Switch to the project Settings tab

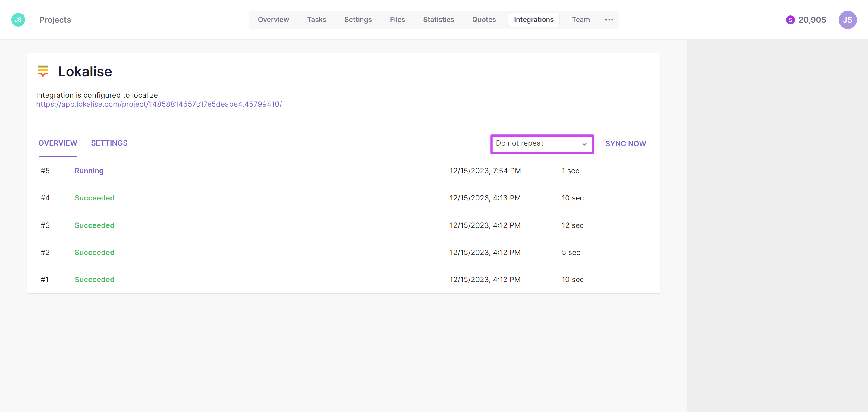point(358,20)
